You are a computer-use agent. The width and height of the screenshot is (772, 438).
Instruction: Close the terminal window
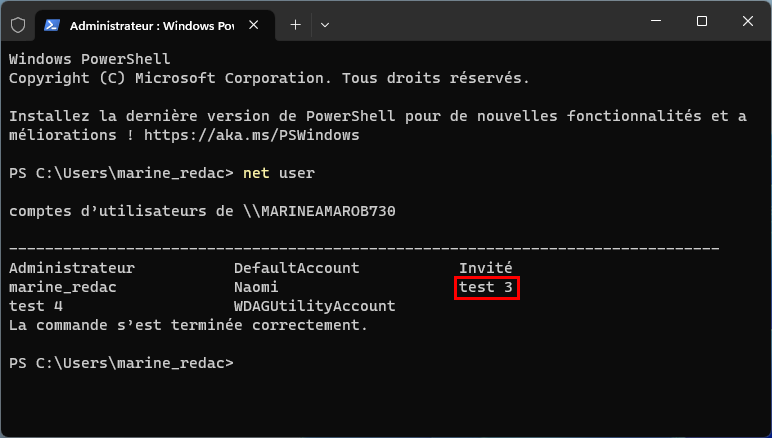747,21
